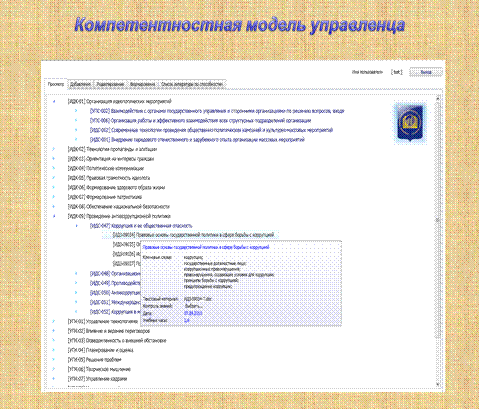
Task: Click the date 05.04.2010 in the popup
Action: pyautogui.click(x=193, y=313)
